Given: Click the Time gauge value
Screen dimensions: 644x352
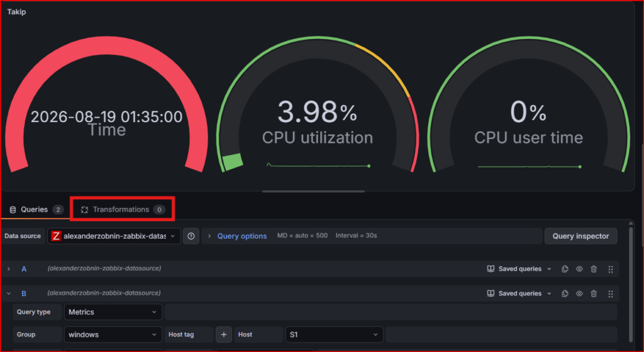Looking at the screenshot, I should (107, 116).
